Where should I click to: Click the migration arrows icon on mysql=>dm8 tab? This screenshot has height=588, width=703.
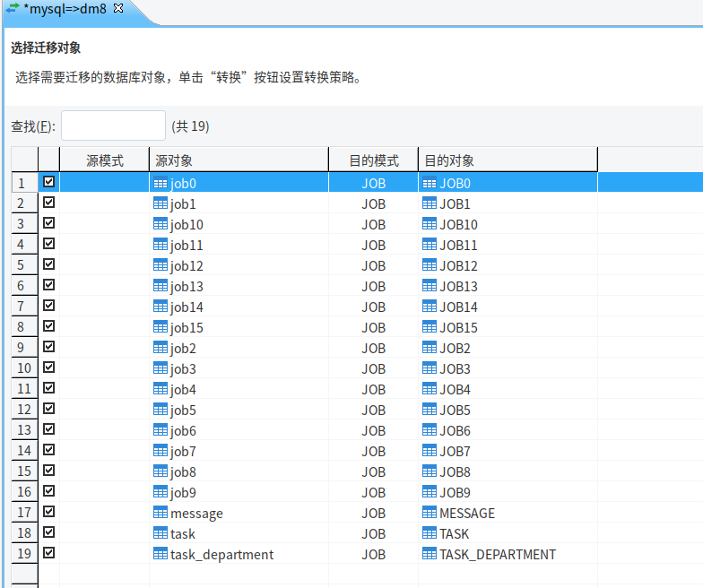click(13, 8)
